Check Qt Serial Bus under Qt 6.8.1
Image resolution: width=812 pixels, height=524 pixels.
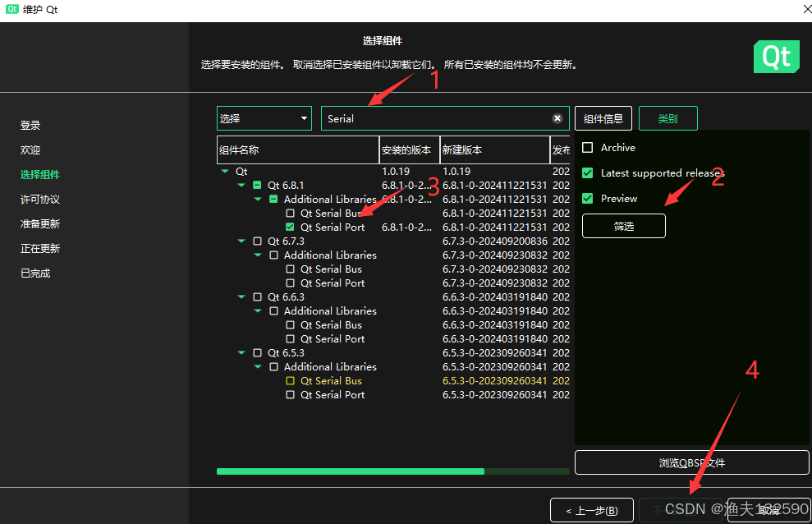pos(290,213)
